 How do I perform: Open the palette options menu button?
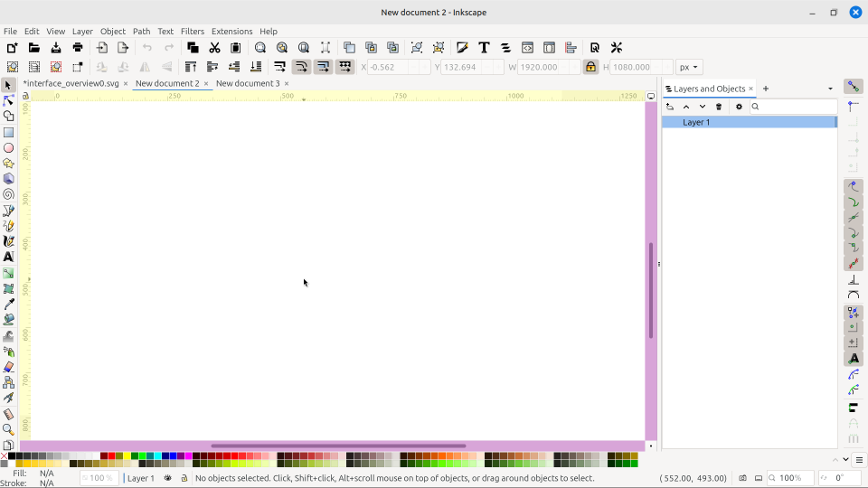[x=859, y=460]
